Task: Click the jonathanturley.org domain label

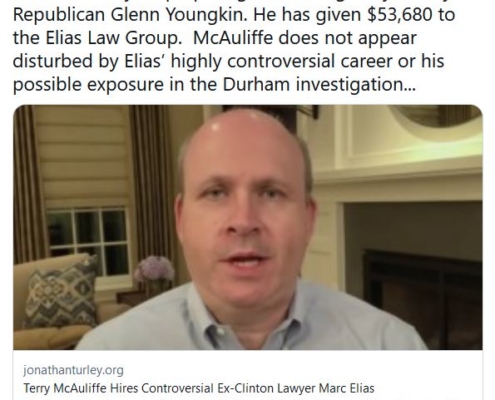Action: pyautogui.click(x=73, y=370)
